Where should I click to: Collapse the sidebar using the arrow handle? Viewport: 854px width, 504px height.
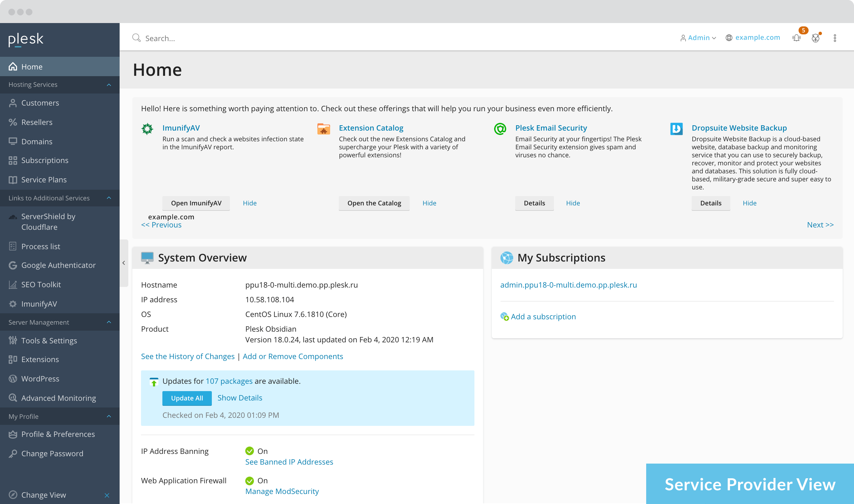124,263
